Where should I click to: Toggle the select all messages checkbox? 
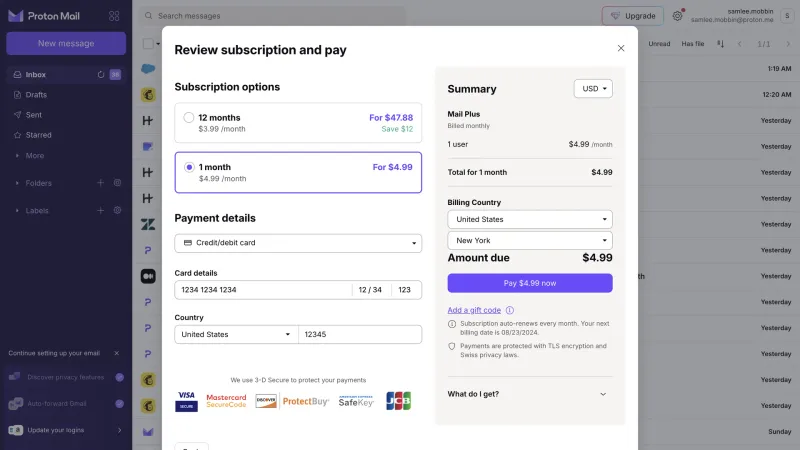point(148,44)
